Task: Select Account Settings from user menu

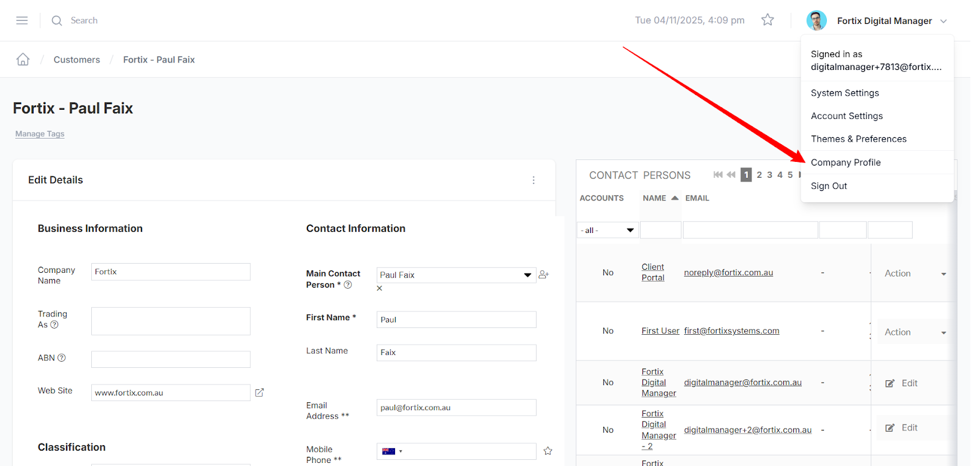Action: [x=846, y=116]
